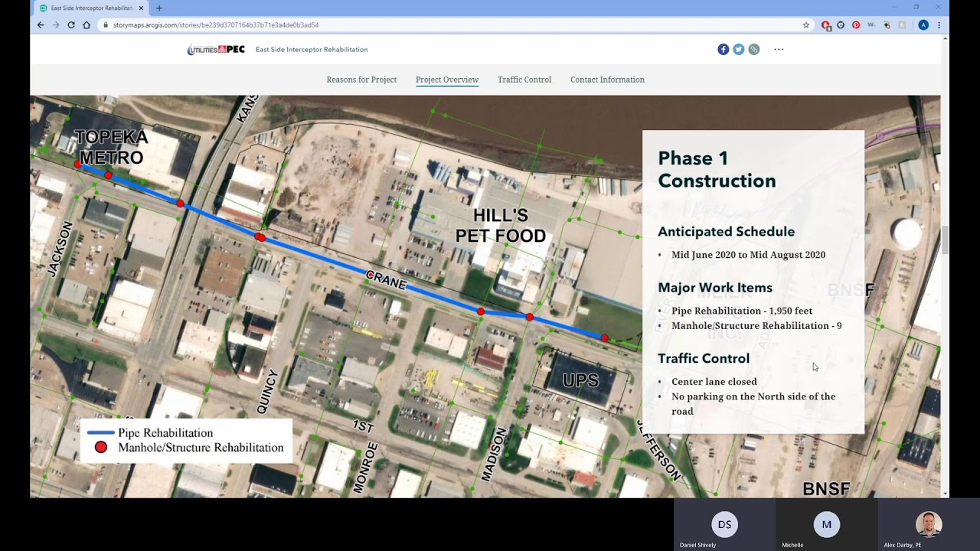Viewport: 980px width, 551px height.
Task: Click the CRANE street label on the map
Action: (x=386, y=280)
